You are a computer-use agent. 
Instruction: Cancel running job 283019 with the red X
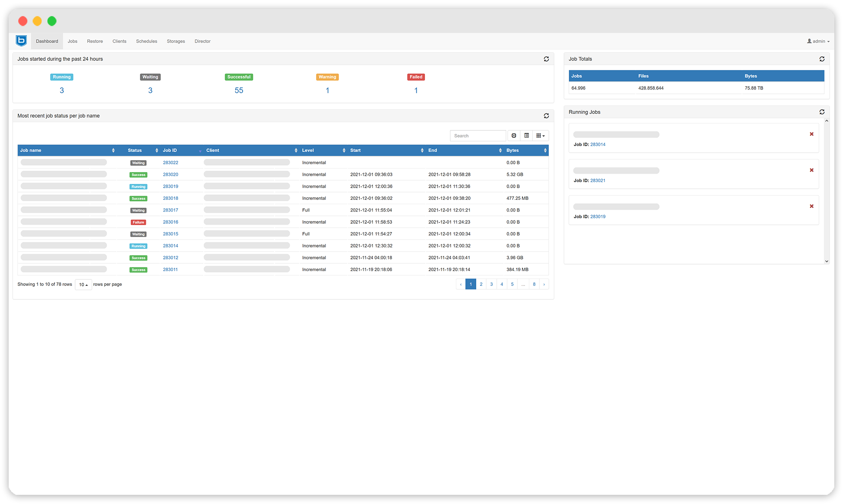pos(812,206)
